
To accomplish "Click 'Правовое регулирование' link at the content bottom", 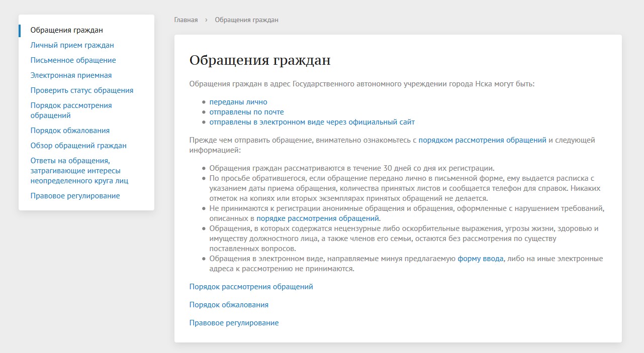I will point(234,323).
